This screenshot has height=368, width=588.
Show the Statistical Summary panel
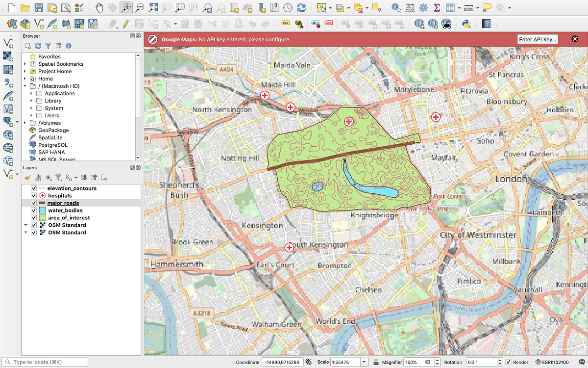coord(436,7)
